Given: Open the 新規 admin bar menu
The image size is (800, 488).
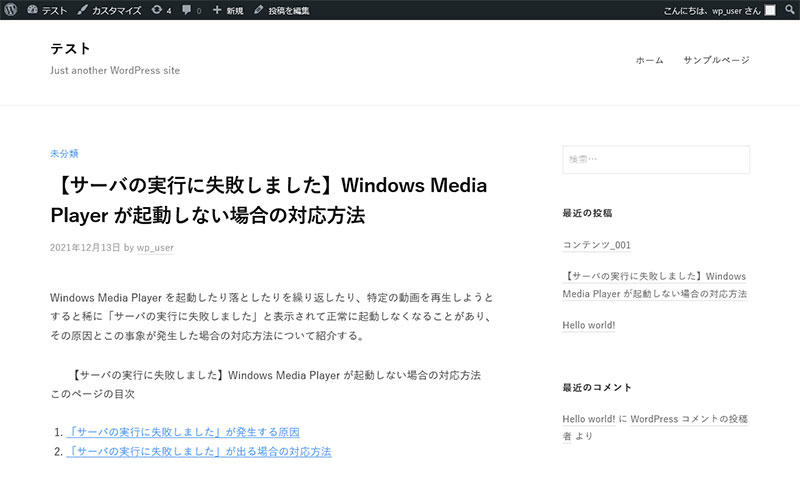Looking at the screenshot, I should click(235, 10).
